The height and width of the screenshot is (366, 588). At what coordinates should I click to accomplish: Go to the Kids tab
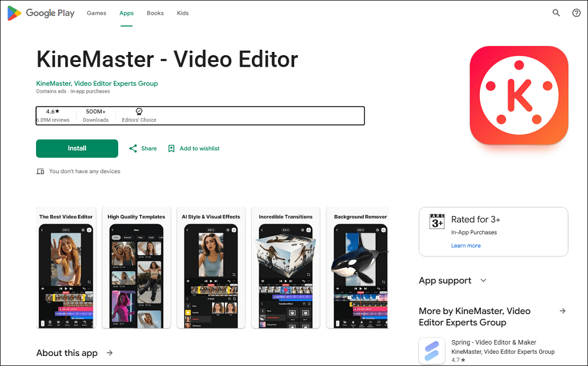pos(182,13)
